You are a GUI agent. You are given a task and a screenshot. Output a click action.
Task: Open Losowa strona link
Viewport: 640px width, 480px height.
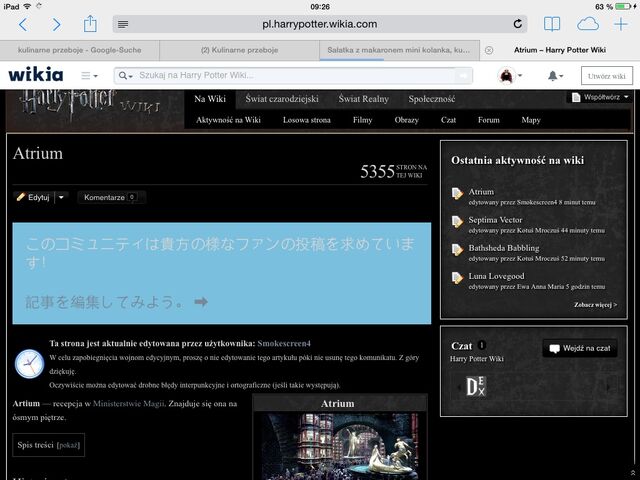tap(307, 120)
